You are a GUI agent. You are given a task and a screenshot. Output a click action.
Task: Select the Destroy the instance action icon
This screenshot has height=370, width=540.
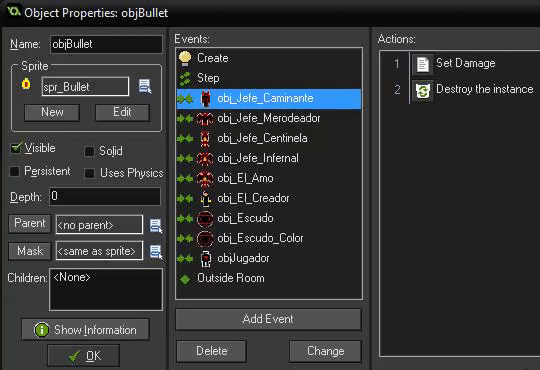[423, 90]
